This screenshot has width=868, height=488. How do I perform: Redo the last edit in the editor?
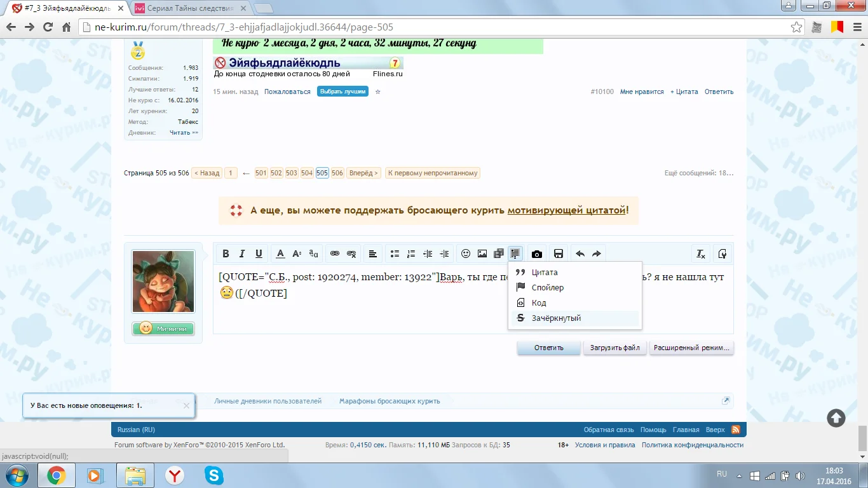pos(597,254)
